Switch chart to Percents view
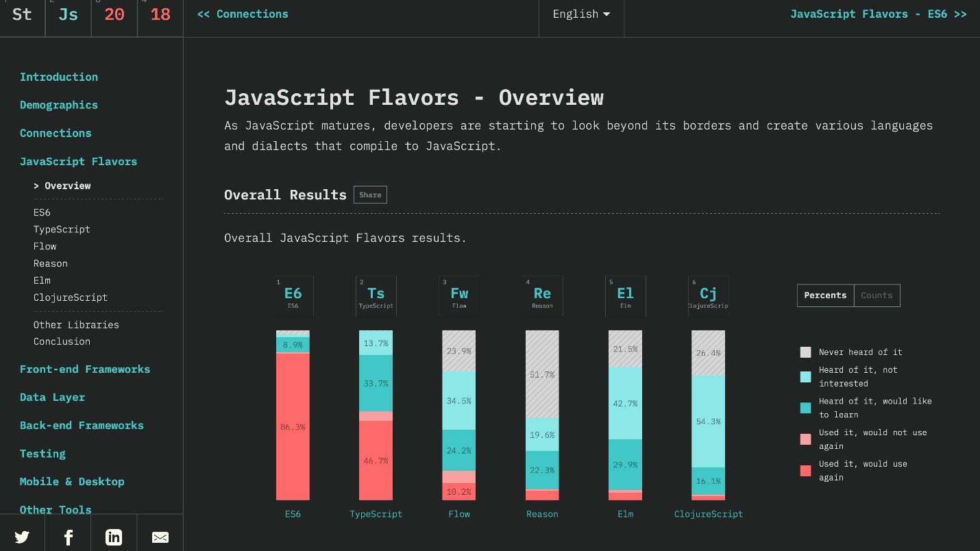Image resolution: width=980 pixels, height=551 pixels. pyautogui.click(x=825, y=295)
